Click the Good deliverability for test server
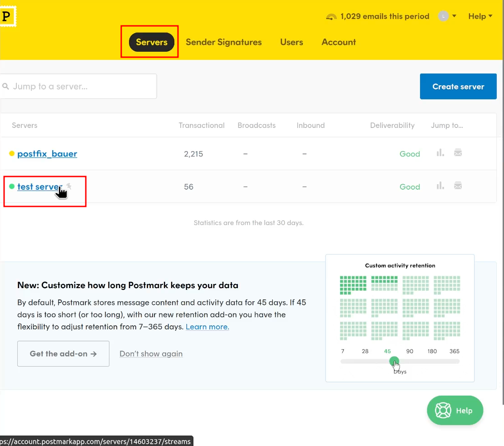This screenshot has width=504, height=446. [410, 187]
